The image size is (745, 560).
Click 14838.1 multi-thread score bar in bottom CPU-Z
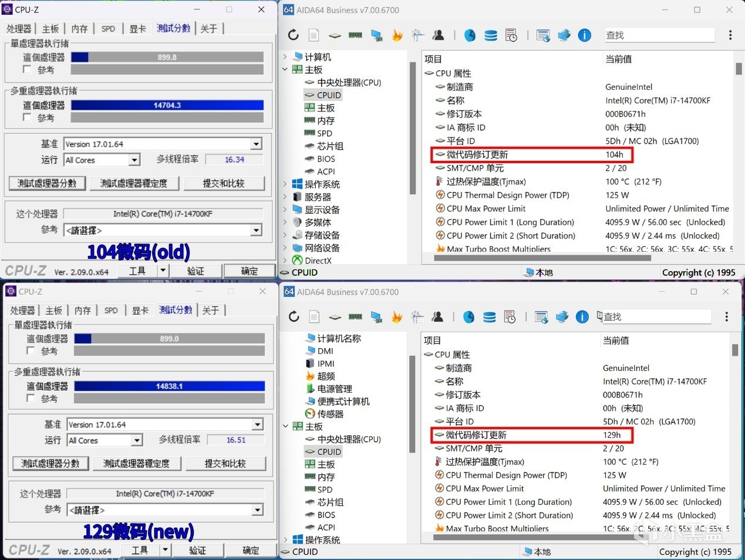pos(169,386)
